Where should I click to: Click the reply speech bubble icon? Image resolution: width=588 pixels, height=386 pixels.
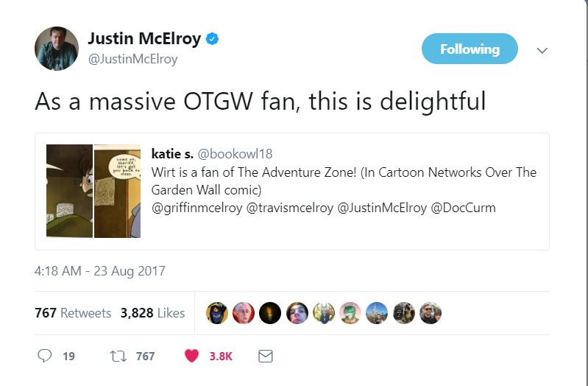point(45,356)
